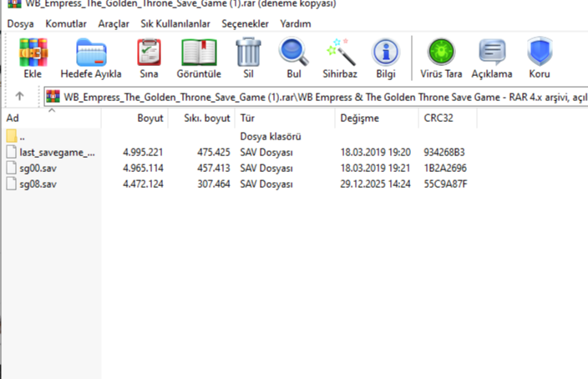Sort by the Değişme column header

click(377, 118)
